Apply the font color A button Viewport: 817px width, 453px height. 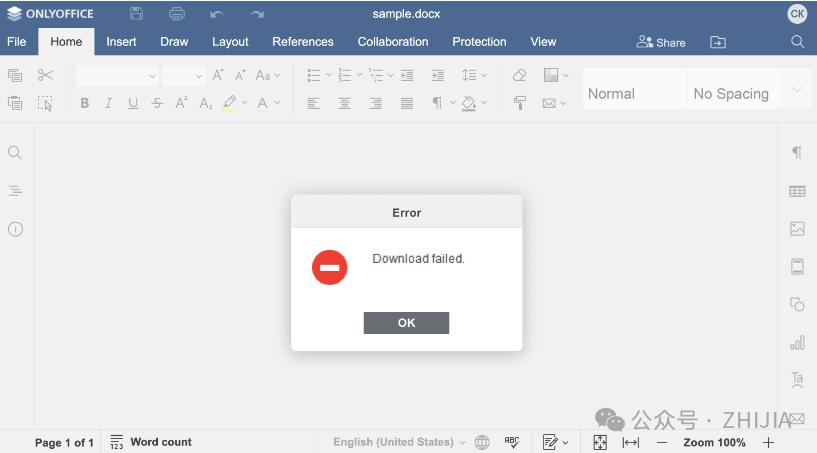(263, 103)
